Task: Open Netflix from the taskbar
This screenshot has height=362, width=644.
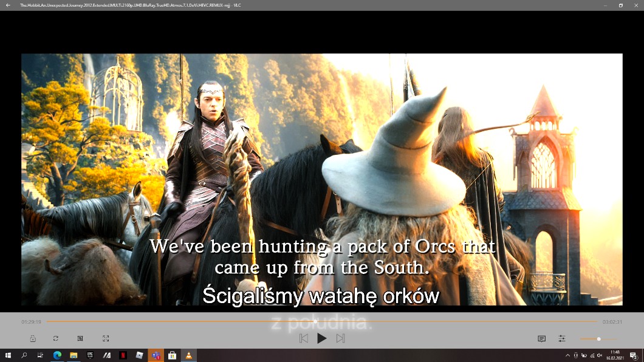Action: 123,355
